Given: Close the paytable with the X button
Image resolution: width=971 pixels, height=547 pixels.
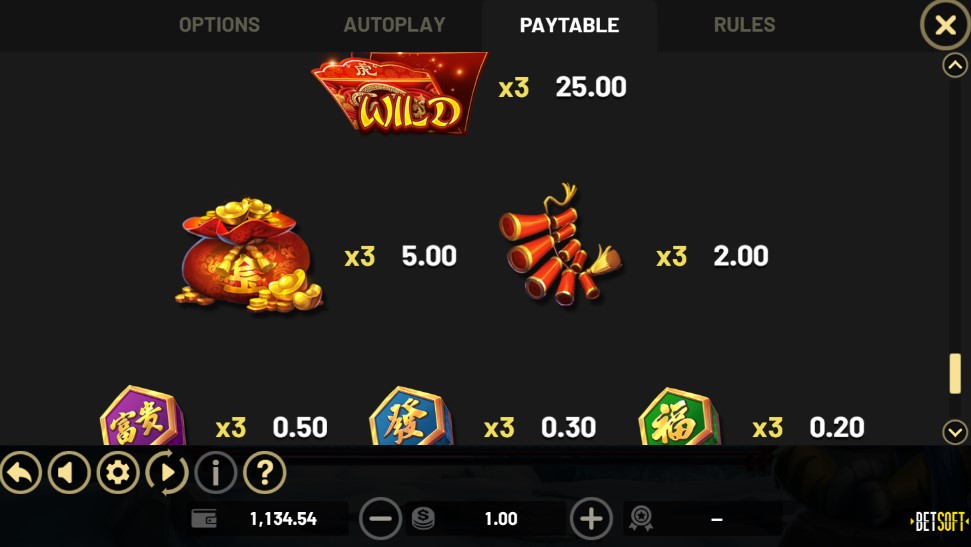Looking at the screenshot, I should [x=945, y=25].
